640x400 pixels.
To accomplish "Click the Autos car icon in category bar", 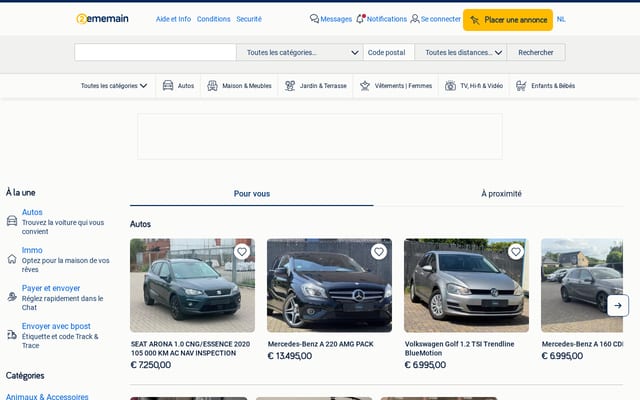I will (x=168, y=85).
